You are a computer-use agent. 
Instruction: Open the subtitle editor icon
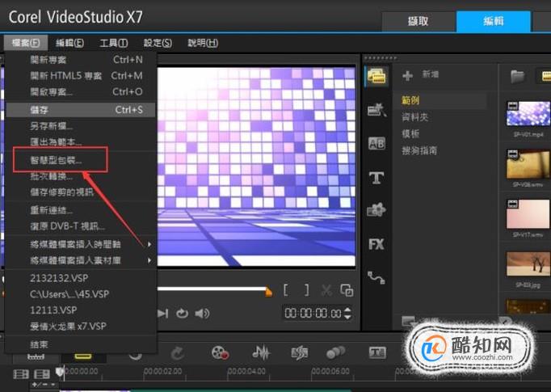click(377, 352)
